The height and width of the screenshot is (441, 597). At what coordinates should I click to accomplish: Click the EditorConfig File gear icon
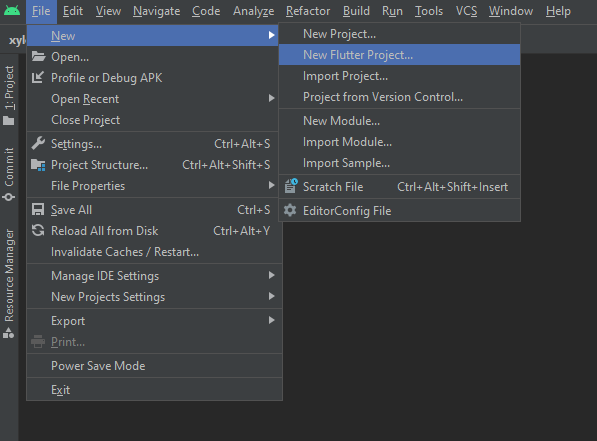[x=290, y=210]
